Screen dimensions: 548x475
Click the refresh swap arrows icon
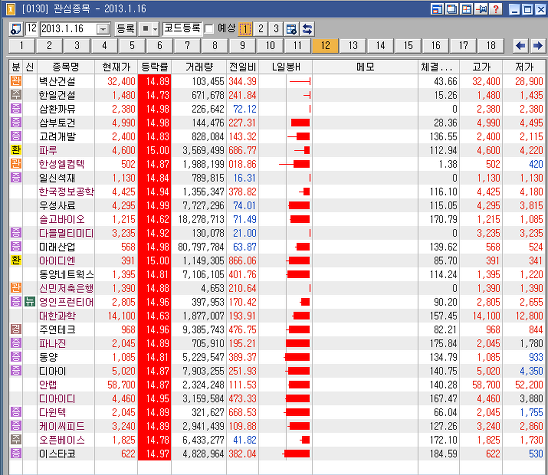point(307,29)
